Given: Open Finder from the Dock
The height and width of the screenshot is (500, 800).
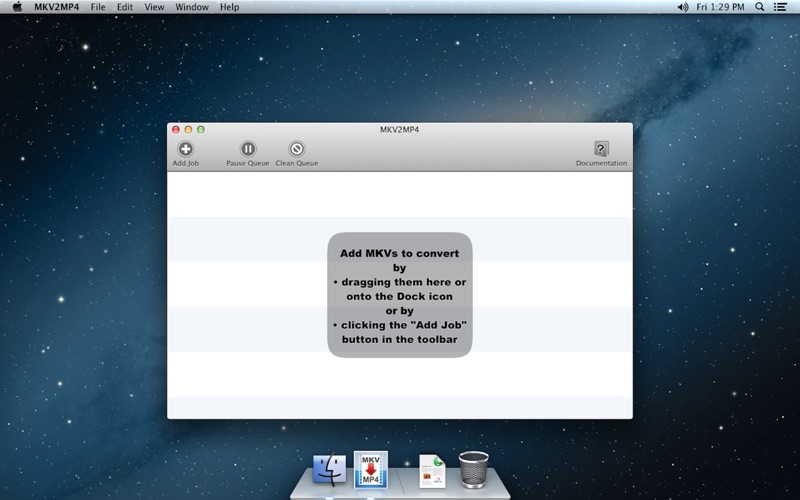Looking at the screenshot, I should [329, 469].
